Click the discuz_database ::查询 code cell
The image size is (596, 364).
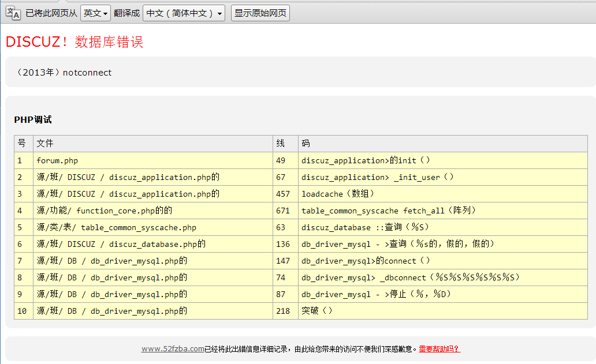(443, 227)
